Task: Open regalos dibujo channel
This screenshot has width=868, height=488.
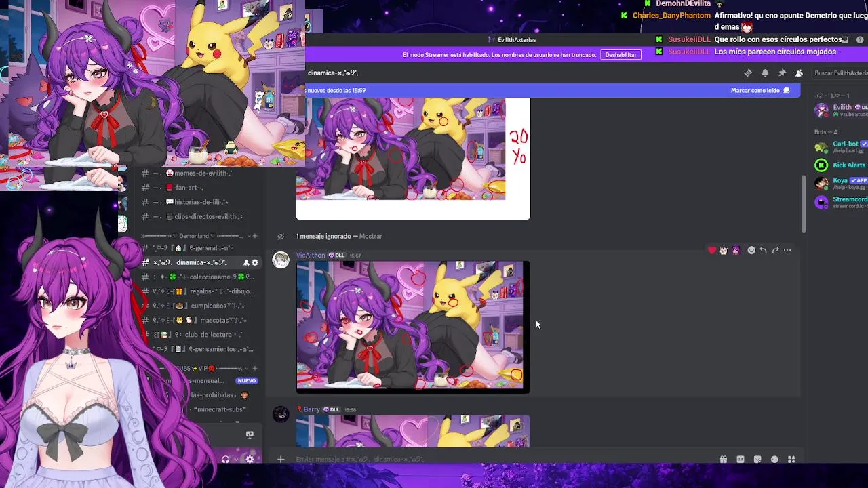Action: (x=199, y=291)
